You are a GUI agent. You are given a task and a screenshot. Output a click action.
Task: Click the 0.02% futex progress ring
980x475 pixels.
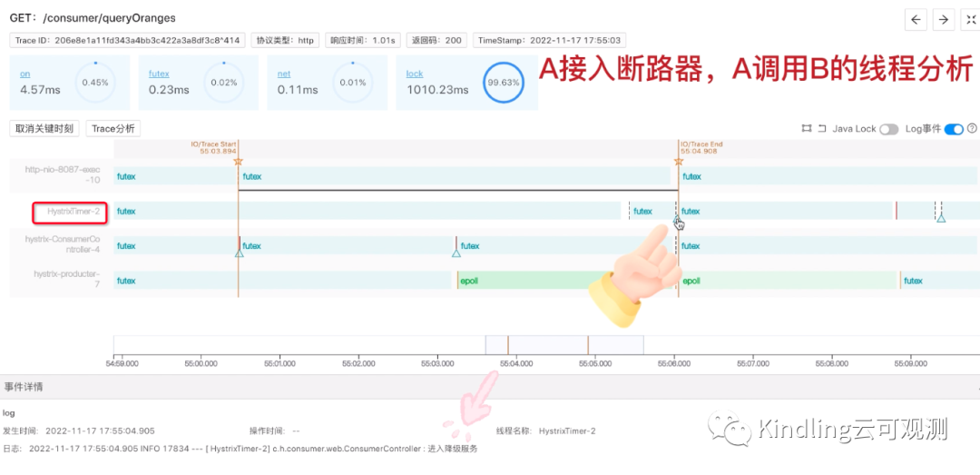pos(224,83)
